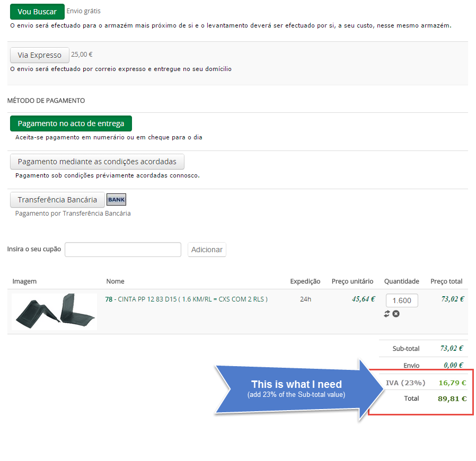Select the Vou Buscar shipping option
The height and width of the screenshot is (461, 476).
(37, 12)
